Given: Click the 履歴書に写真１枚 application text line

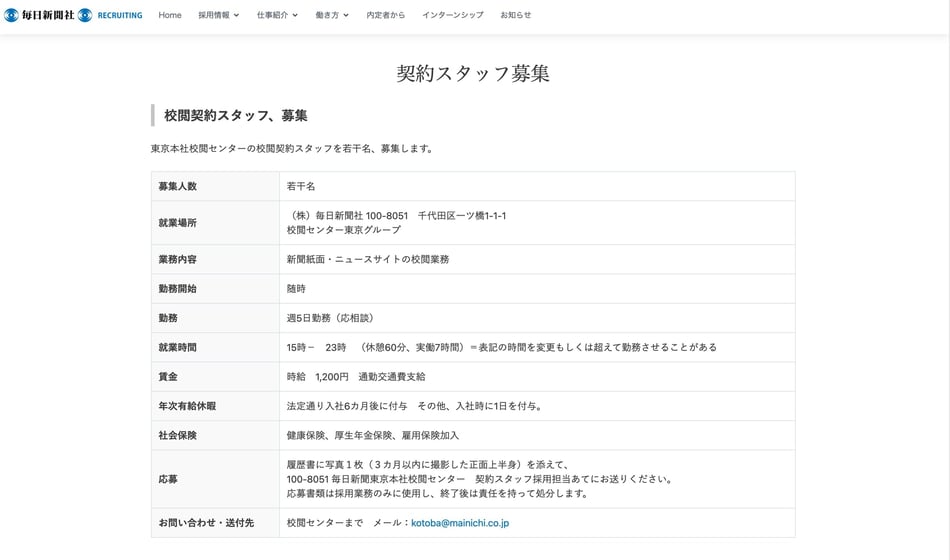Looking at the screenshot, I should pyautogui.click(x=428, y=464).
